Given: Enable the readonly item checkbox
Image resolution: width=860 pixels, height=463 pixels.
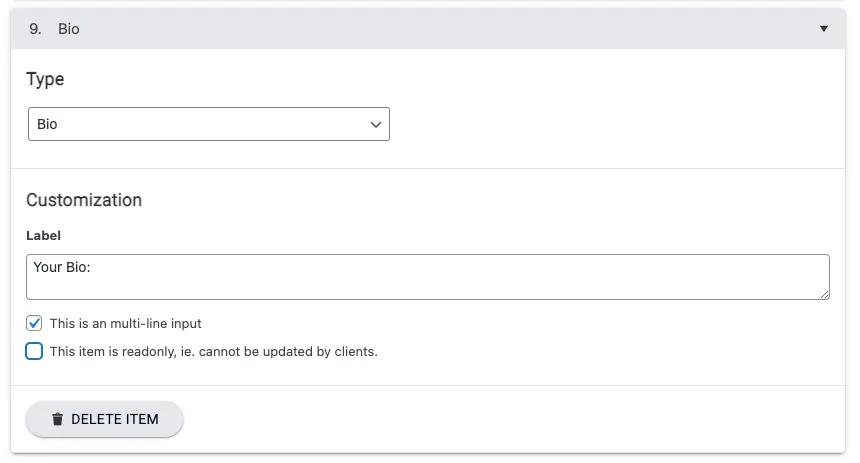Looking at the screenshot, I should 34,351.
